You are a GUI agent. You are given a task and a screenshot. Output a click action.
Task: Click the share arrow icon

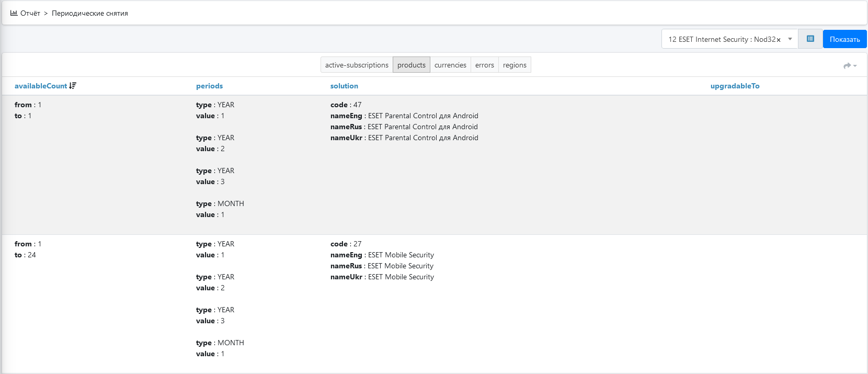click(x=847, y=65)
